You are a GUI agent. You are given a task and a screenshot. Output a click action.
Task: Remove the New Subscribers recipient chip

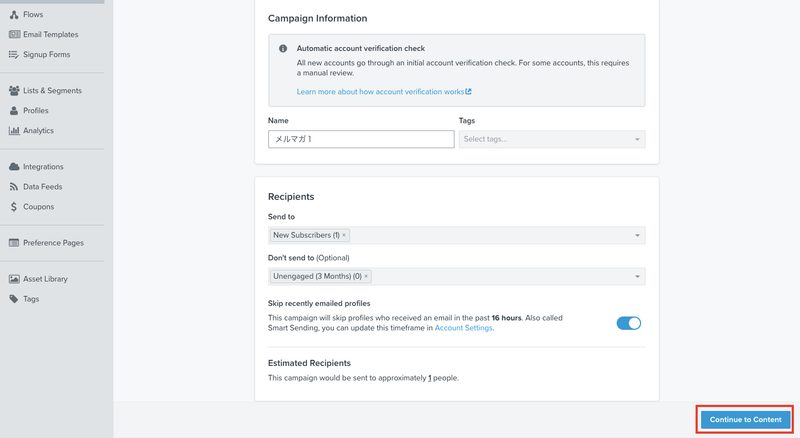click(x=344, y=235)
